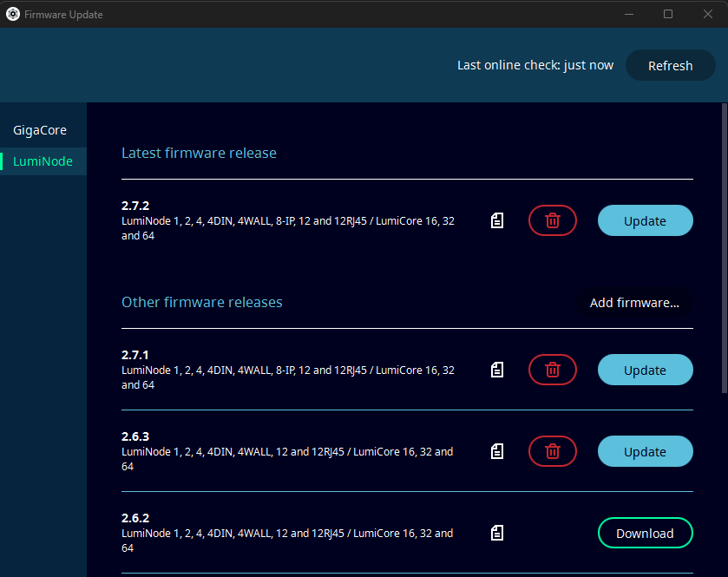Update to firmware version 2.6.3
The width and height of the screenshot is (728, 577).
point(645,451)
